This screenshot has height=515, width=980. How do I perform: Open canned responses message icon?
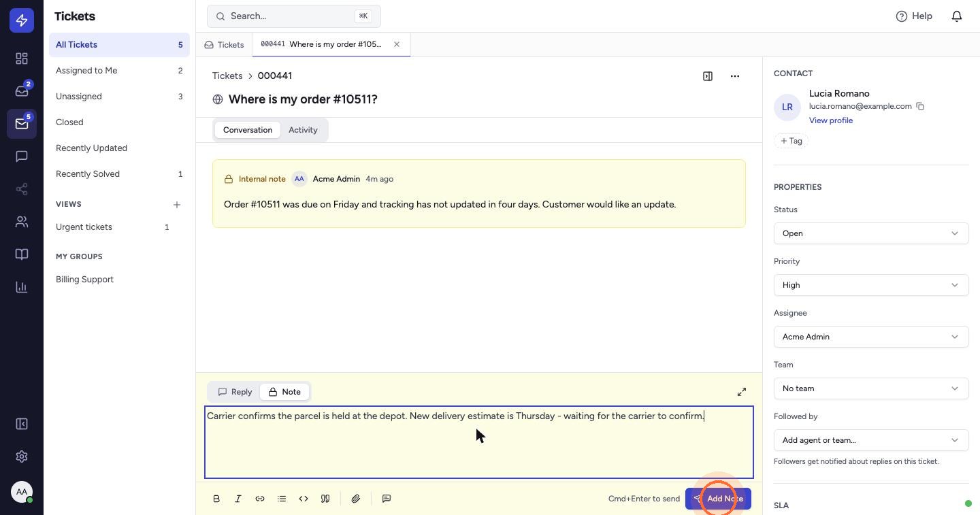[387, 499]
